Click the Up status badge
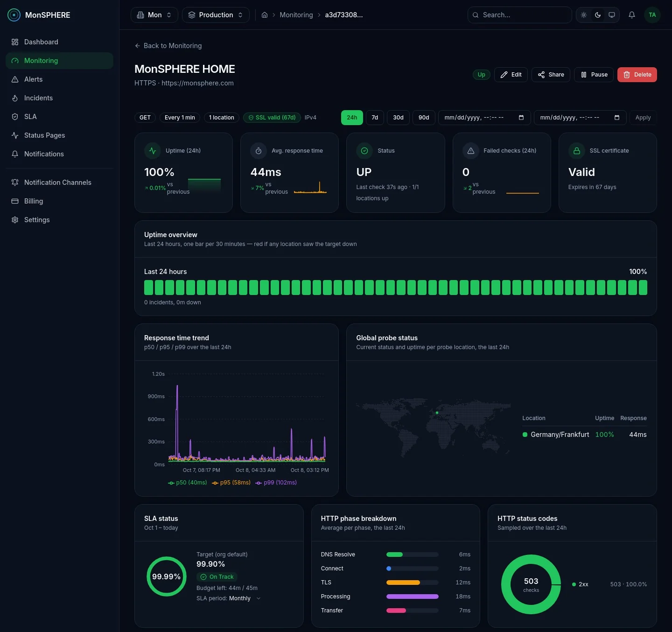This screenshot has width=672, height=632. click(x=481, y=75)
